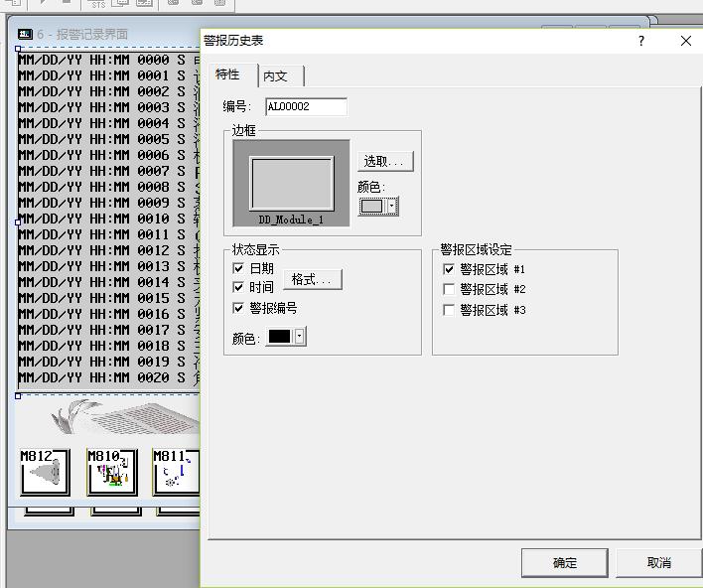The height and width of the screenshot is (588, 703).
Task: Disable the 警报编号 checkbox
Action: pos(238,308)
